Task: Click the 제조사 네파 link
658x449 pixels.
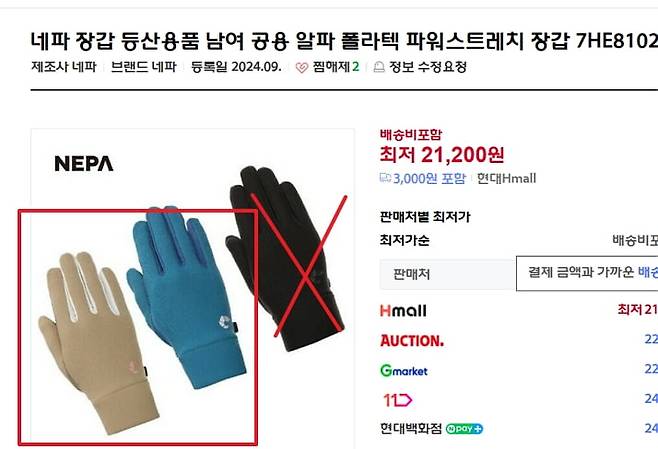Action: (64, 67)
